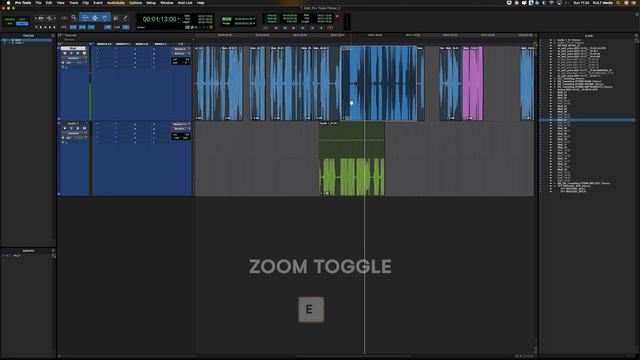Image resolution: width=640 pixels, height=360 pixels.
Task: Click the first track's name field
Action: click(73, 48)
